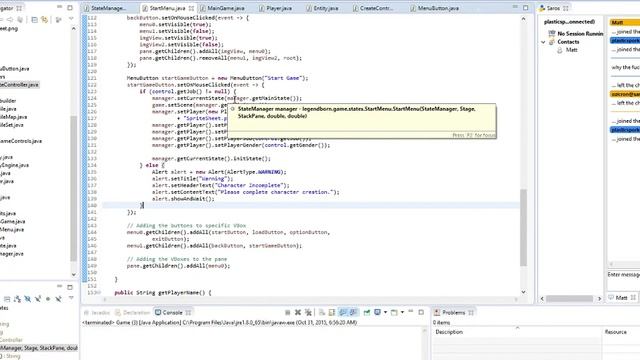Image resolution: width=640 pixels, height=360 pixels.
Task: Toggle show console on standard error
Action: (353, 313)
